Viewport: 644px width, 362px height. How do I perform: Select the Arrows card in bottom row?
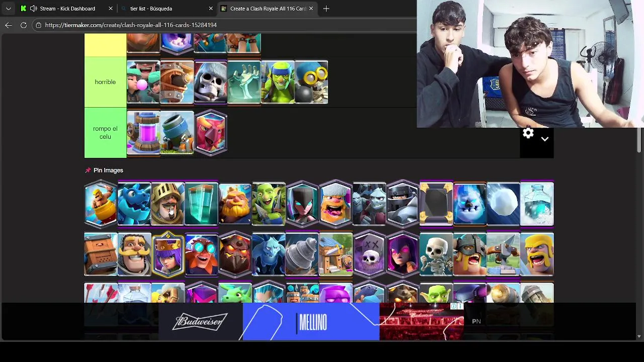coord(101,293)
